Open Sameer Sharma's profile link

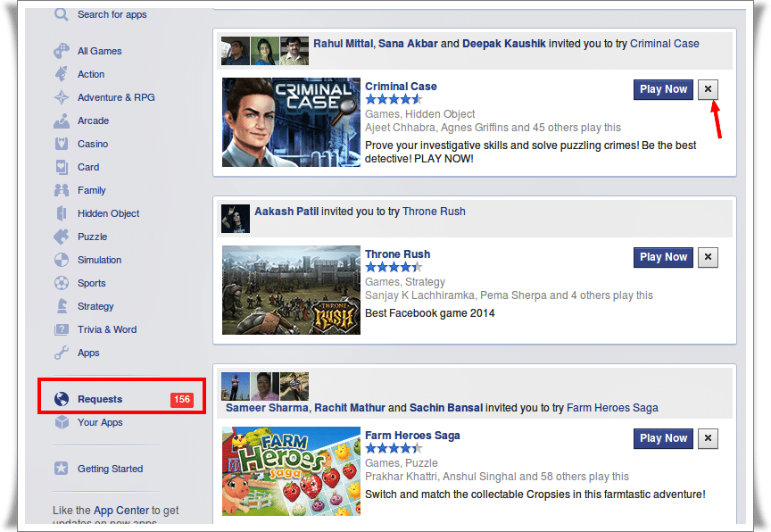[x=267, y=408]
